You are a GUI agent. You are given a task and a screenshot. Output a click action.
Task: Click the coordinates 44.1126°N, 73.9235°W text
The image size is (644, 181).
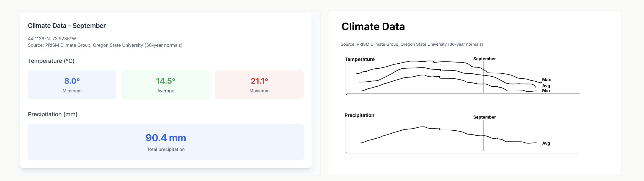point(52,38)
